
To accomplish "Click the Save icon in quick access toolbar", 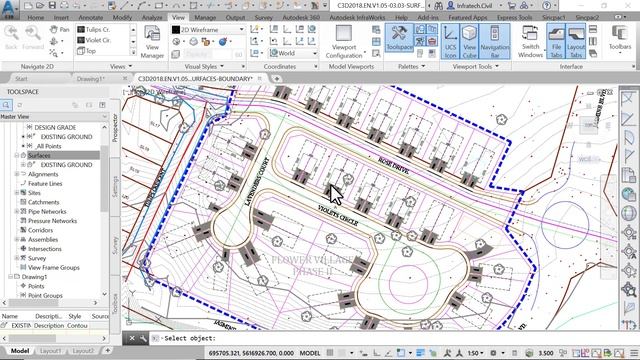I will [x=52, y=6].
